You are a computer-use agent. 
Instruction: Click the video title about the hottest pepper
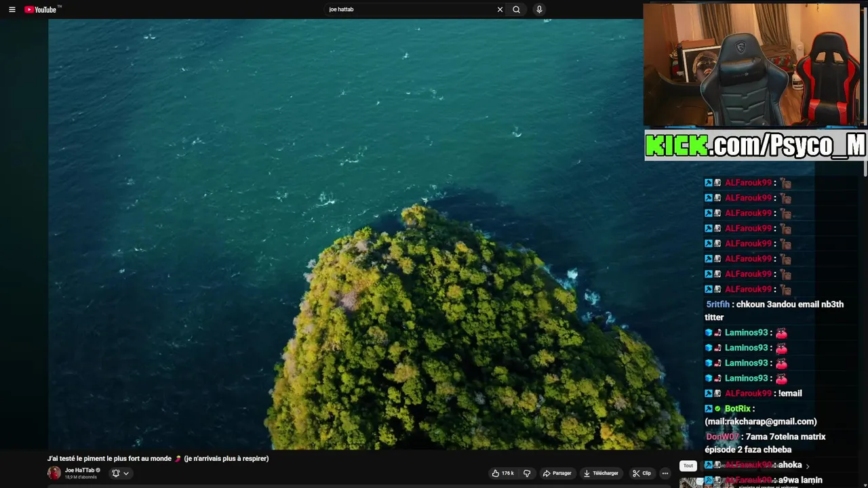(158, 459)
